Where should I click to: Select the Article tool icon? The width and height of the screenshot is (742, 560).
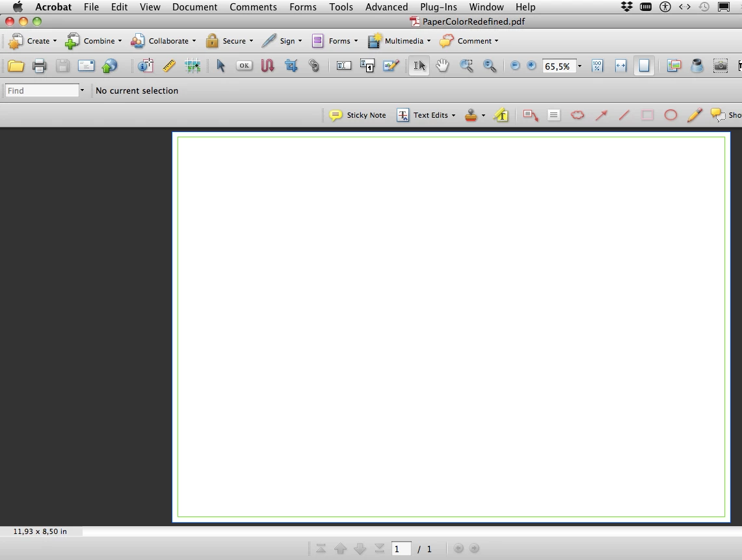pos(267,66)
